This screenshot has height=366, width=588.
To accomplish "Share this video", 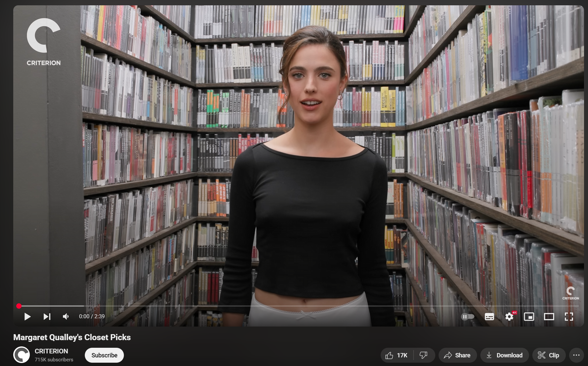I will click(x=457, y=355).
